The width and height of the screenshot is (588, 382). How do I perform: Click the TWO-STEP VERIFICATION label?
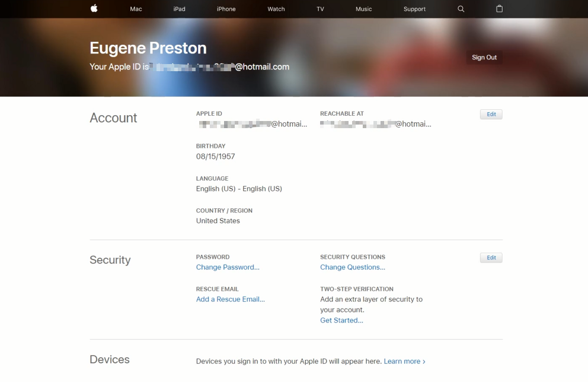pyautogui.click(x=357, y=289)
